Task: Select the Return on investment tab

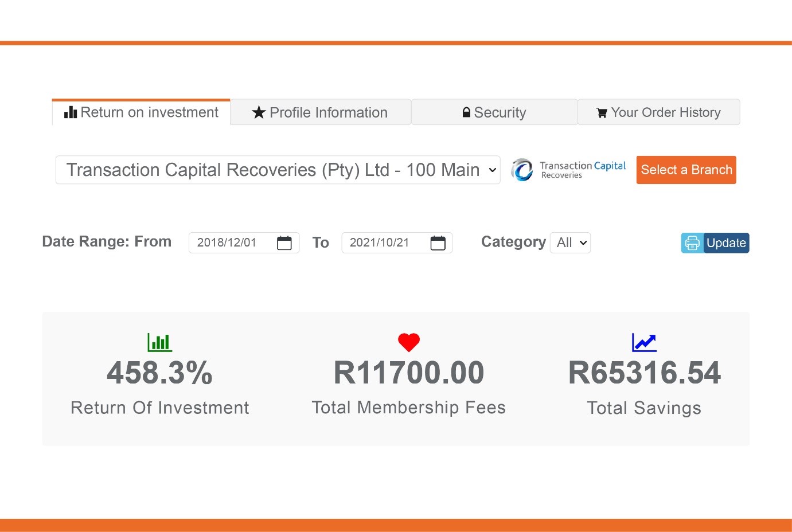Action: 141,112
